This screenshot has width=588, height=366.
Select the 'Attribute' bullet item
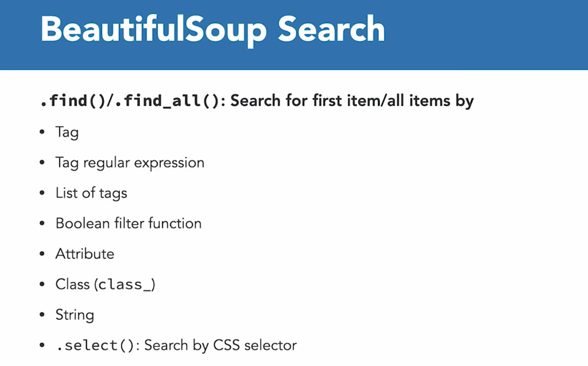tap(85, 254)
